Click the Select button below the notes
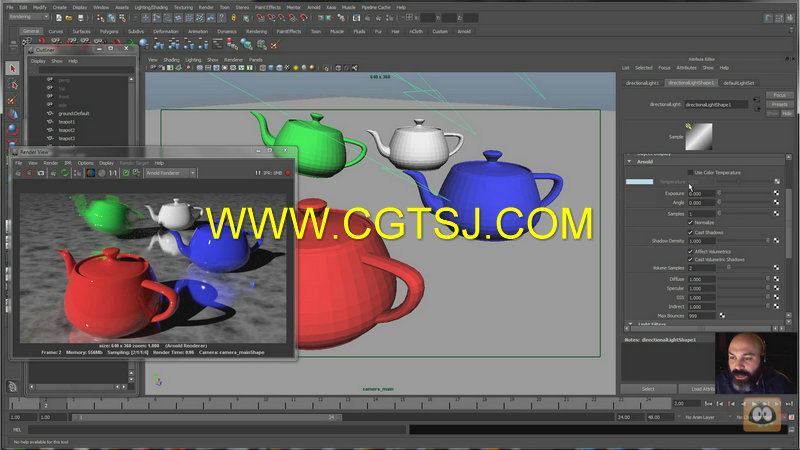Screen dimensions: 800x450 pos(648,389)
